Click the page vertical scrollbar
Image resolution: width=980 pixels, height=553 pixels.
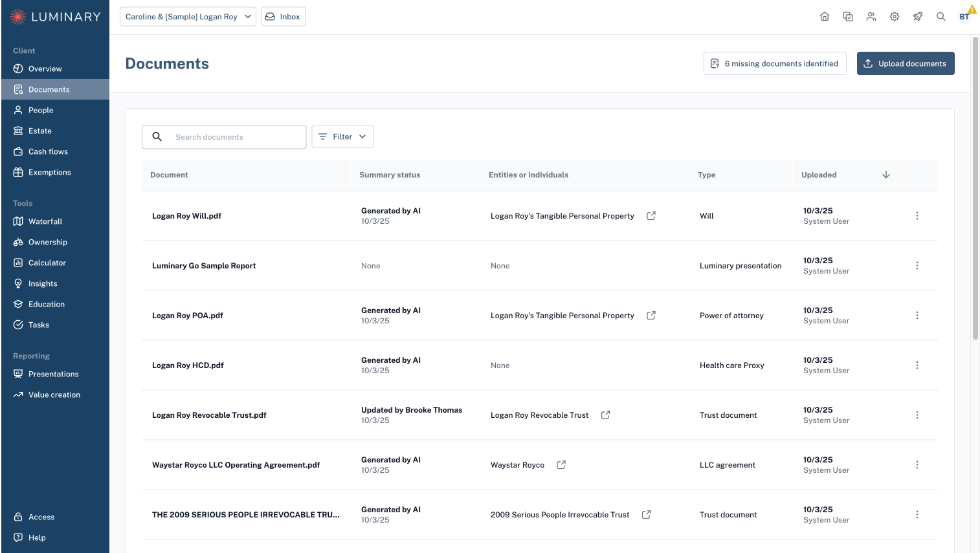[x=975, y=188]
